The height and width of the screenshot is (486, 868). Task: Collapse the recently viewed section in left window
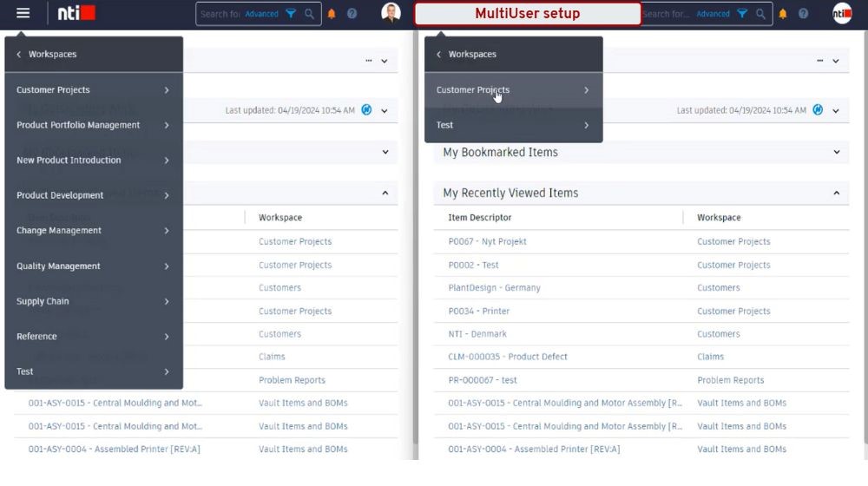[385, 194]
